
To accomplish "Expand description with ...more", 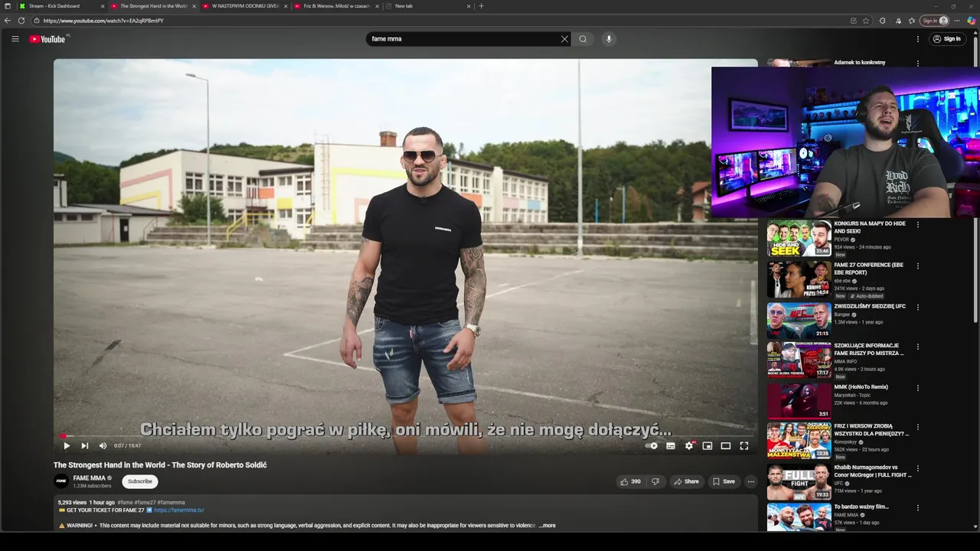I will (x=547, y=526).
